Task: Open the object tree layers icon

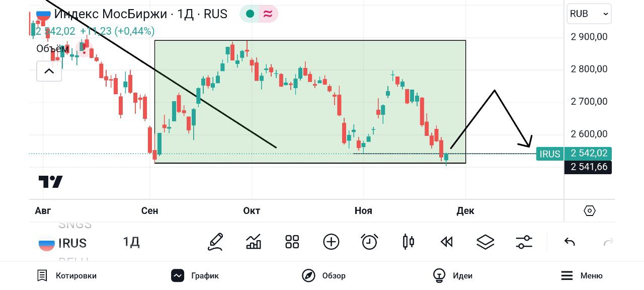Action: [486, 242]
